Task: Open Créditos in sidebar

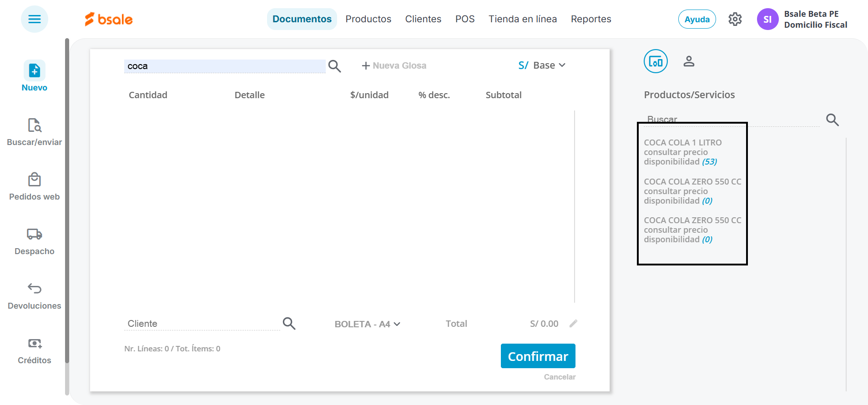Action: (x=35, y=350)
